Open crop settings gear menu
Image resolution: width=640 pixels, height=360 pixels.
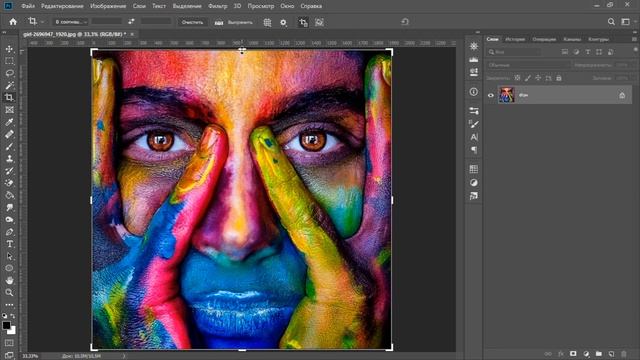[283, 22]
